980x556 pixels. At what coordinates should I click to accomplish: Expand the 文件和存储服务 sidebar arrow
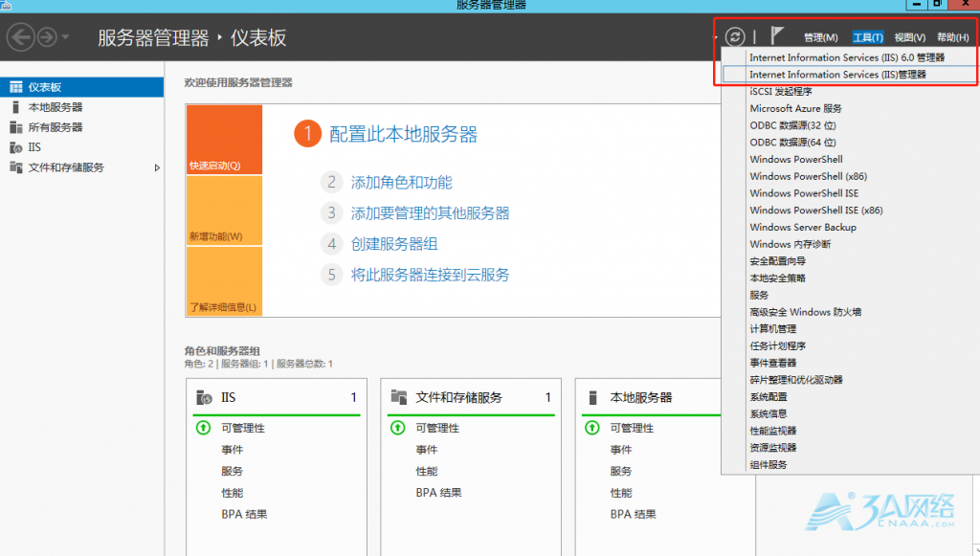[x=157, y=167]
